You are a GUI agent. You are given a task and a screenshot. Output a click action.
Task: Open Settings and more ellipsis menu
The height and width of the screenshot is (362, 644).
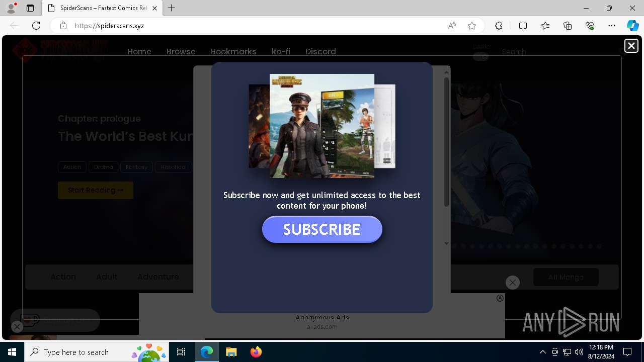[612, 26]
